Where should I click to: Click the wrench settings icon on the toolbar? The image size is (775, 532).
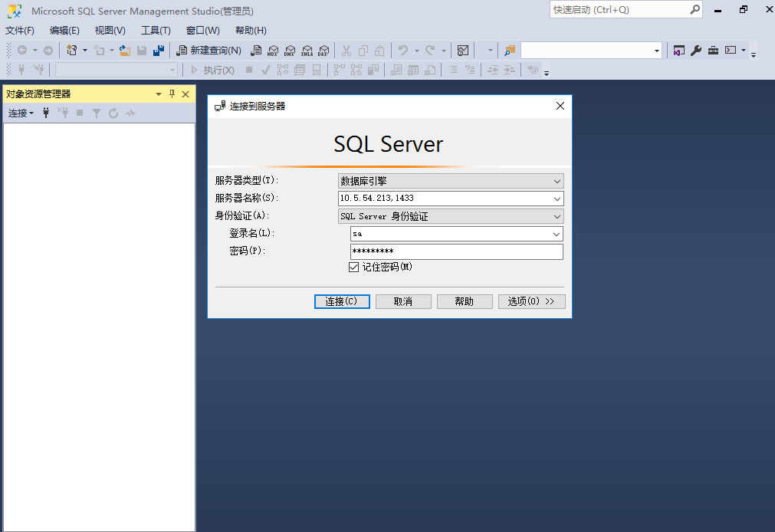point(695,50)
